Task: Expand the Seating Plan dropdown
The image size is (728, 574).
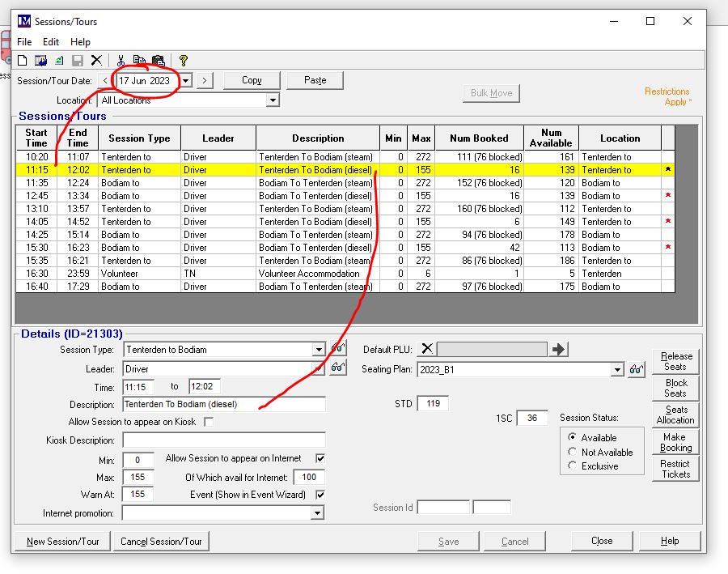Action: pos(617,370)
